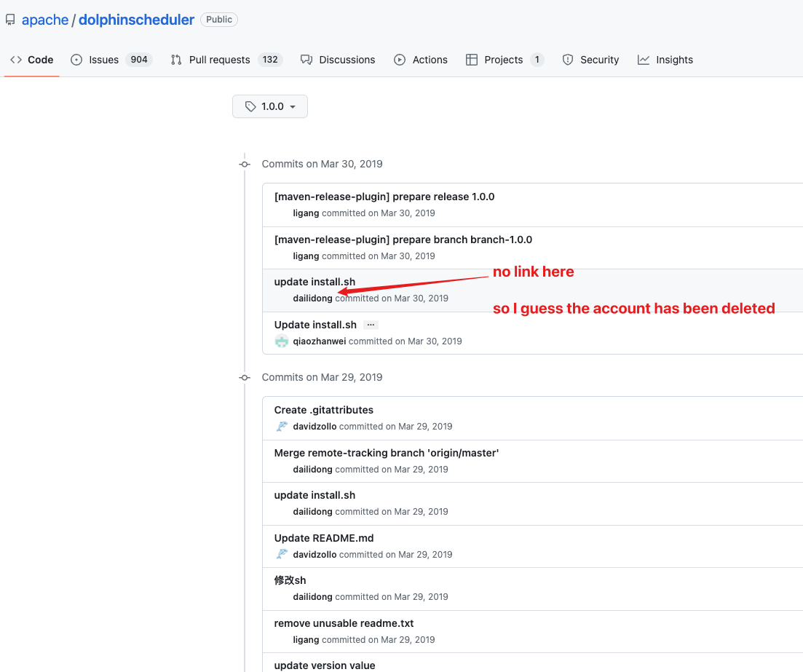Select the Code tab
803x672 pixels.
click(32, 60)
